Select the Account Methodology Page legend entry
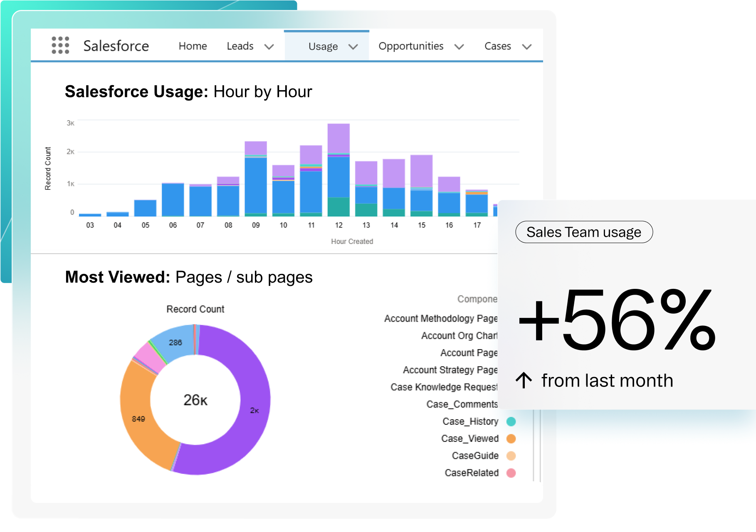 coord(441,318)
